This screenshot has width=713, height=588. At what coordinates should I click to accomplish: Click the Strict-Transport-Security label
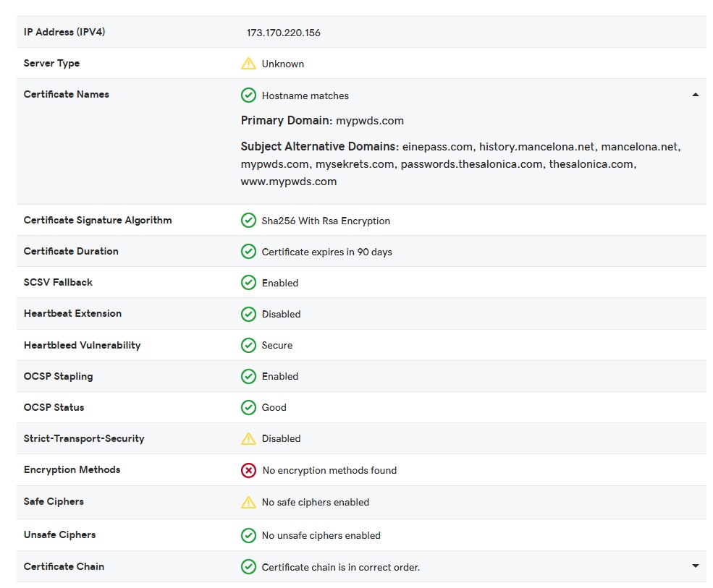point(84,438)
